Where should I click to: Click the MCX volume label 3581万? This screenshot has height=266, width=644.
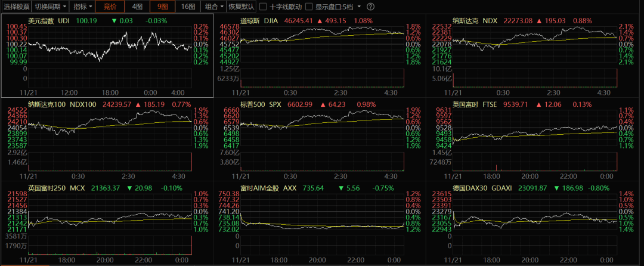click(x=17, y=236)
